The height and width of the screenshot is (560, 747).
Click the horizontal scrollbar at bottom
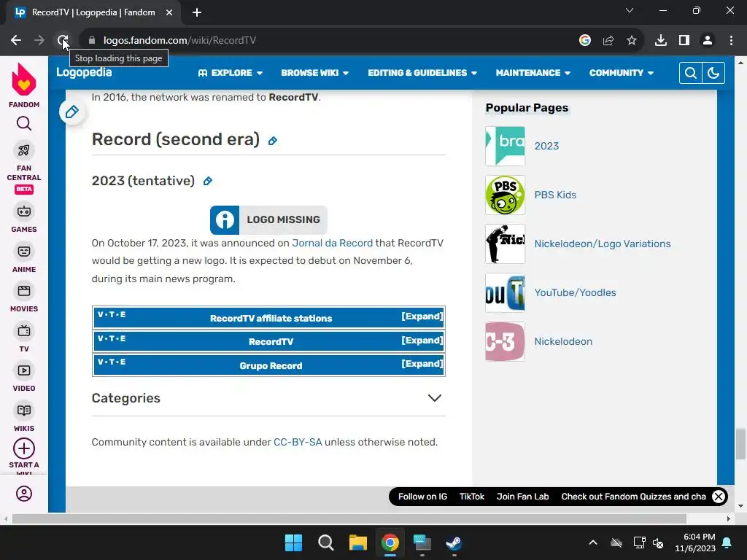pyautogui.click(x=349, y=518)
